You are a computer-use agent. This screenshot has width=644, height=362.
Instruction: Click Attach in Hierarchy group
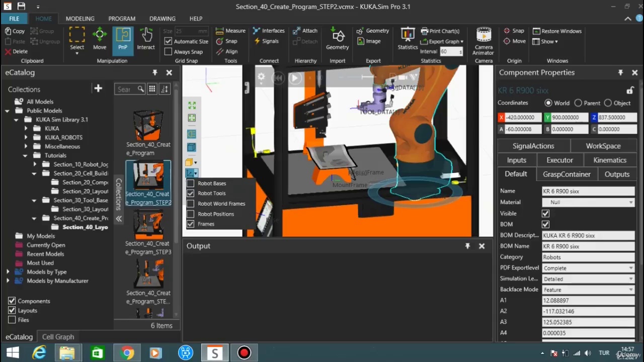pos(305,31)
